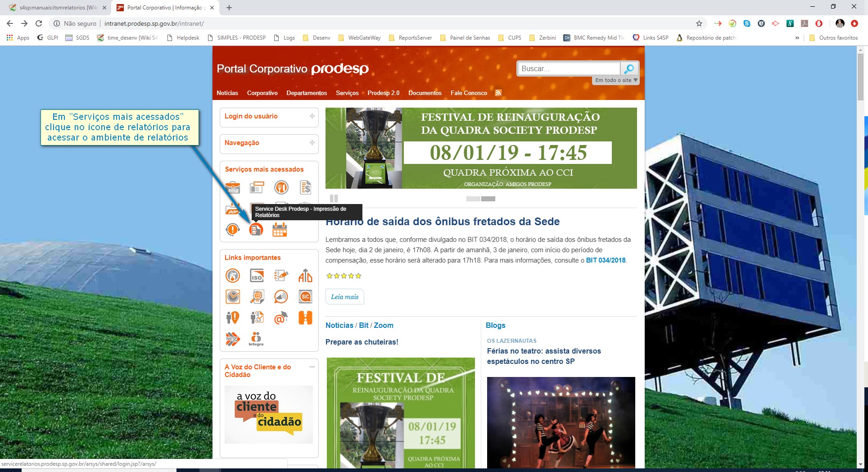Click the RSS feed icon in navigation bar
The width and height of the screenshot is (868, 472).
pyautogui.click(x=498, y=93)
